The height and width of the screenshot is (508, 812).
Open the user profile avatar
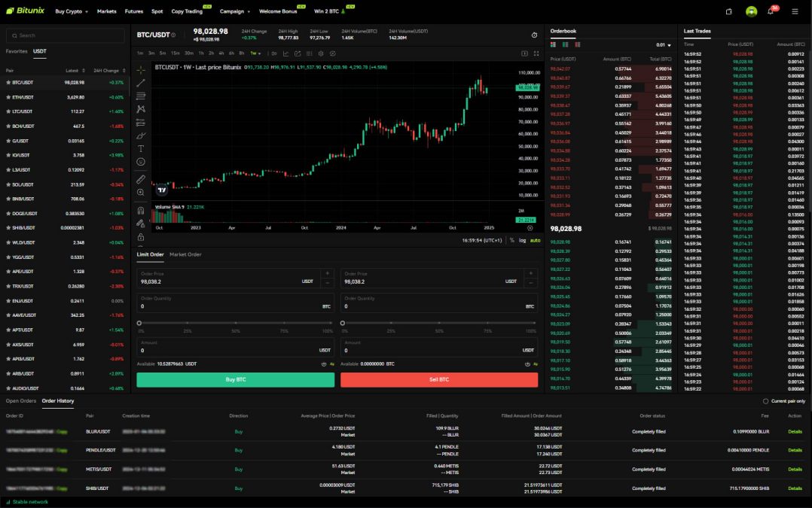coord(751,11)
